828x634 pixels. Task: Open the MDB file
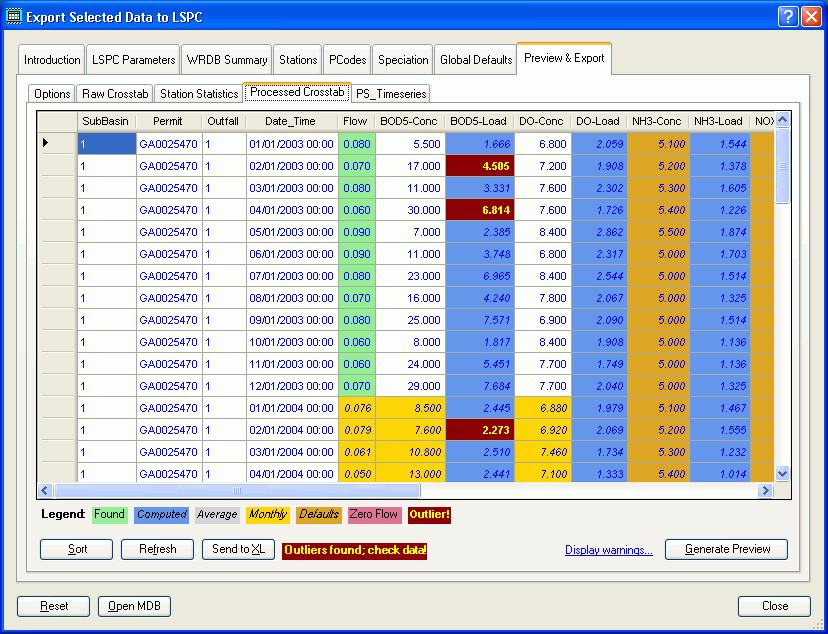pos(133,606)
